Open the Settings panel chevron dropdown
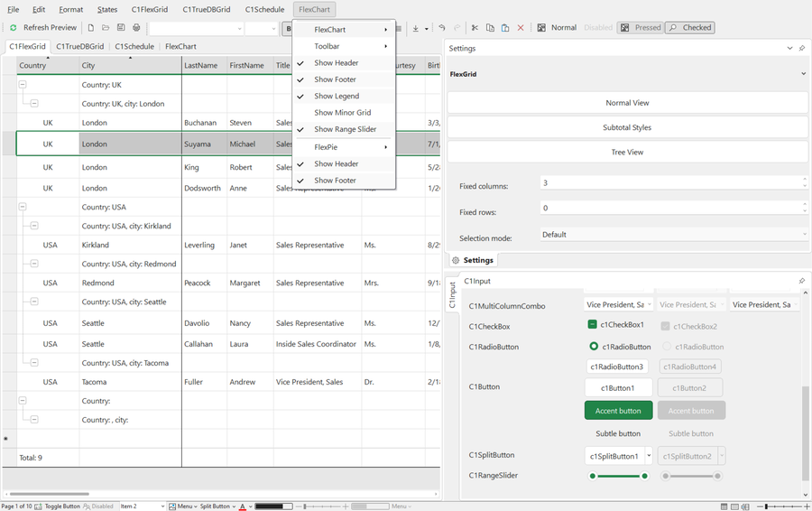Image resolution: width=812 pixels, height=511 pixels. pos(789,48)
